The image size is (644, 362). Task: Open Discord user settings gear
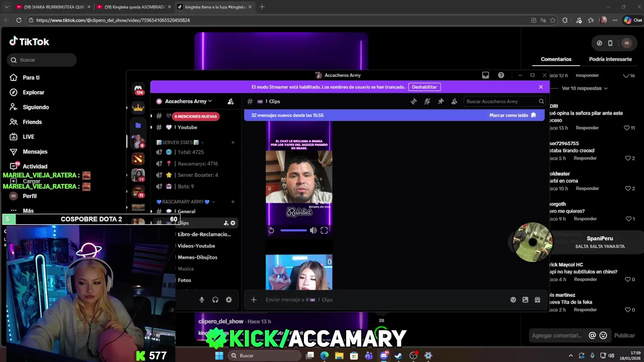coord(229,300)
